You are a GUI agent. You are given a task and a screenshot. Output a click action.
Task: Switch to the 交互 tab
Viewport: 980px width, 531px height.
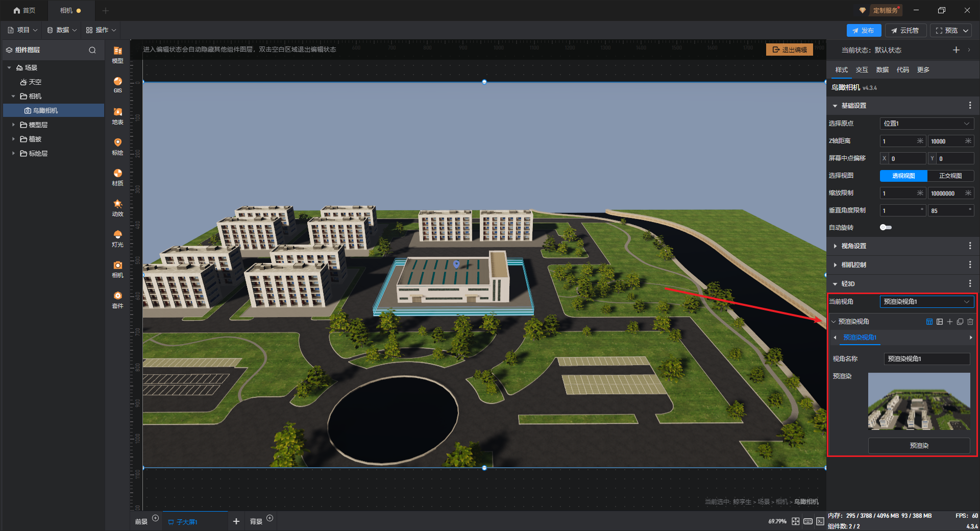click(862, 70)
